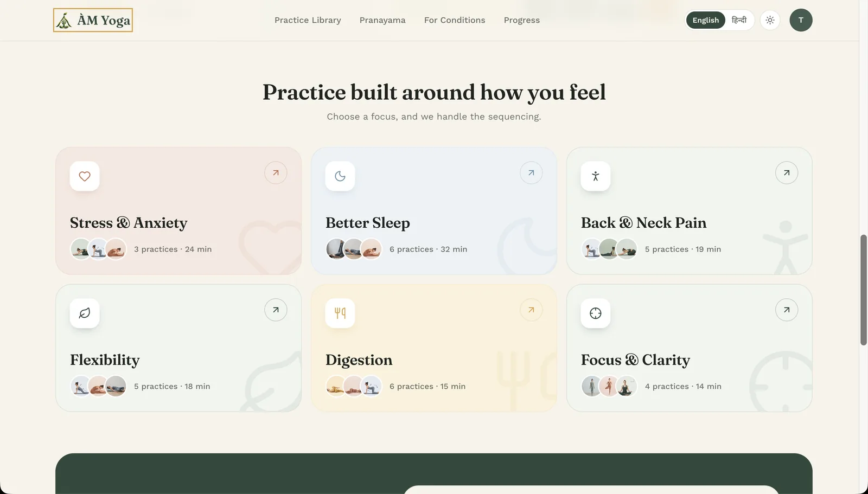Image resolution: width=868 pixels, height=494 pixels.
Task: Click '6 practices · 15 min' text
Action: point(427,387)
